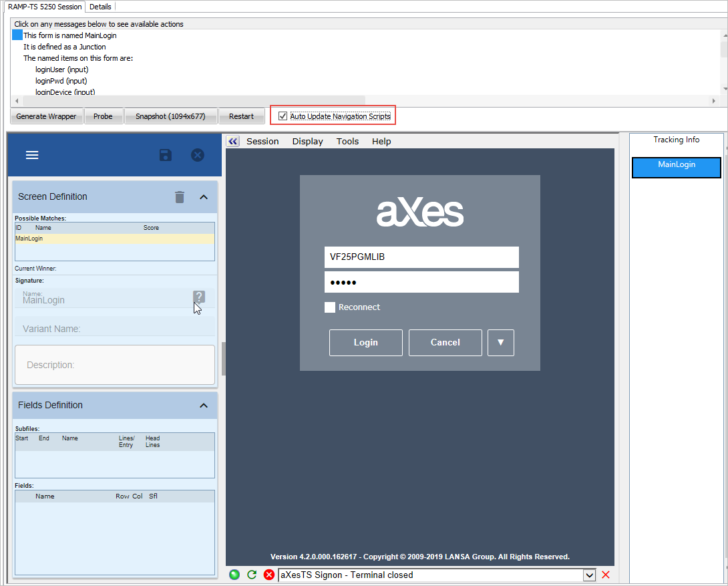Click the Probe button
This screenshot has height=586, width=728.
(103, 116)
